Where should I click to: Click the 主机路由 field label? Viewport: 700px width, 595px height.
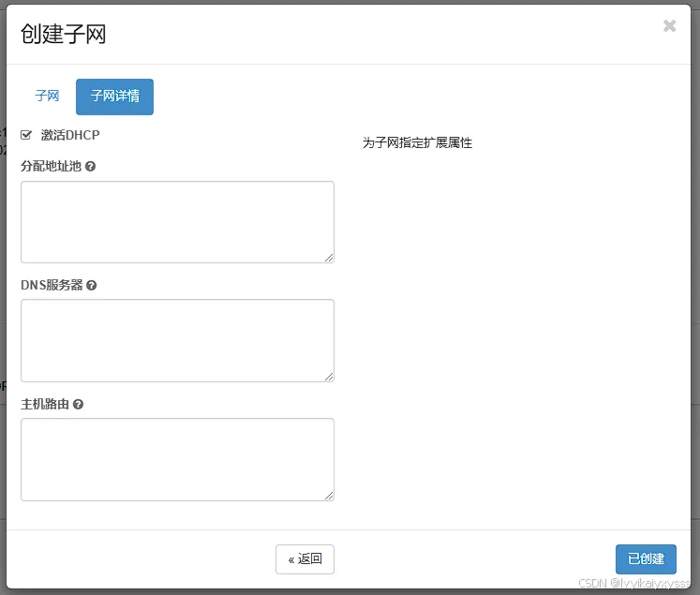(45, 405)
